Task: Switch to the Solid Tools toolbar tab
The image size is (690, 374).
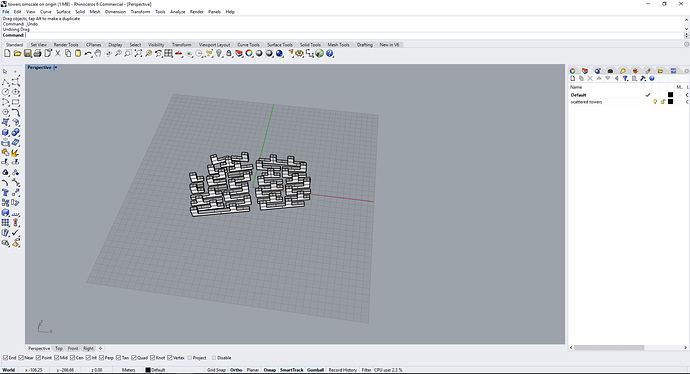Action: 310,44
